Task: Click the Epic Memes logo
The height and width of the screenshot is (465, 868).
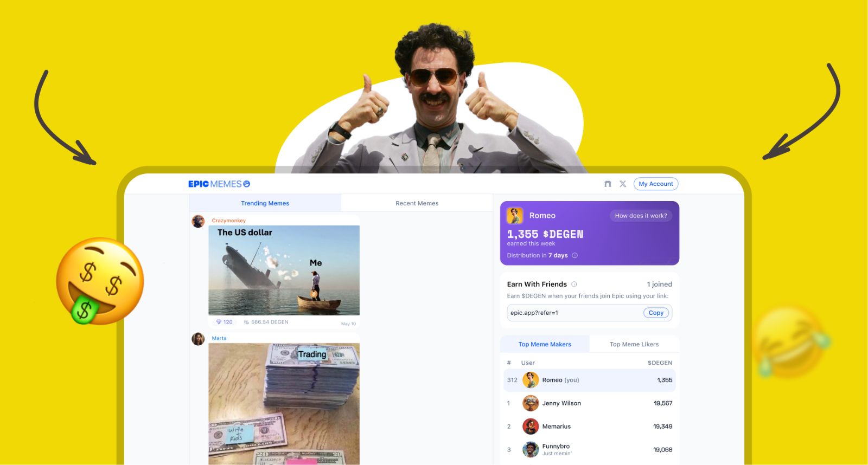Action: click(219, 184)
